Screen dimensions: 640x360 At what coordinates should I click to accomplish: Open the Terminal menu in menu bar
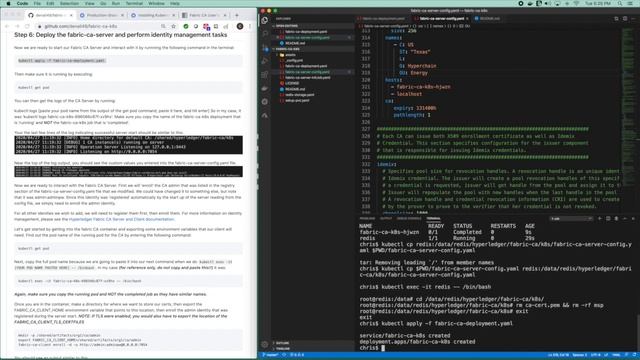(x=134, y=3)
